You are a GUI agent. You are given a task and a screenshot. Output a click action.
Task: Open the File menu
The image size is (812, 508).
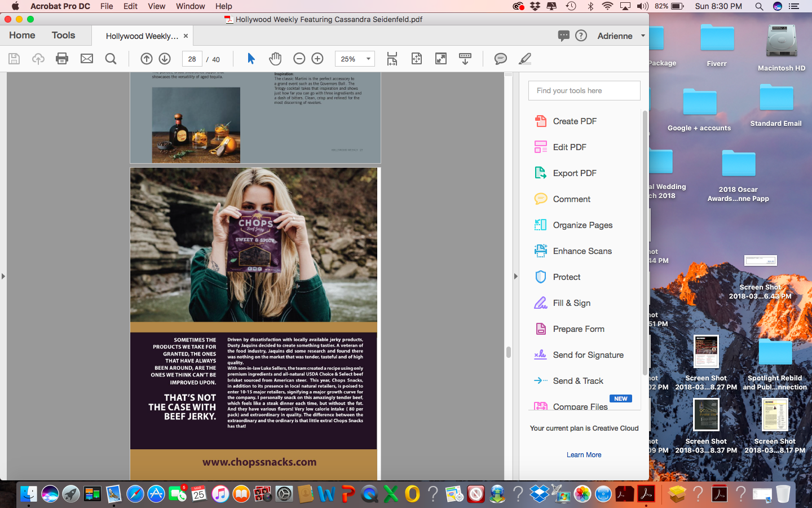tap(107, 6)
